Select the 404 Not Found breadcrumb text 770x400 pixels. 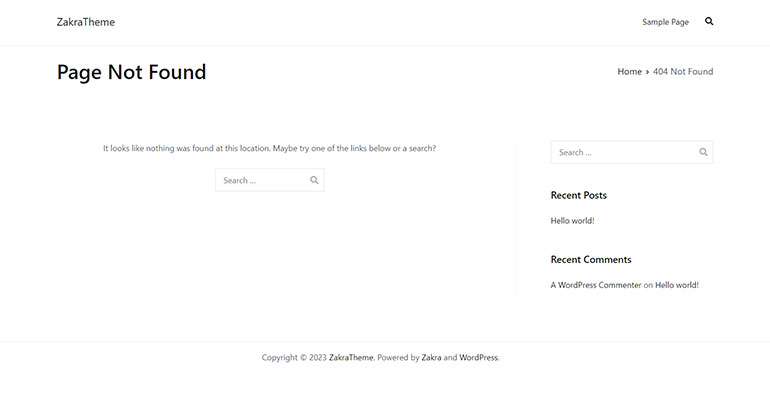click(683, 72)
